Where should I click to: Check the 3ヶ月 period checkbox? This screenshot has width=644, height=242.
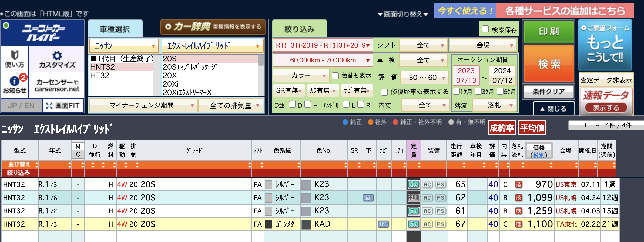(x=478, y=91)
